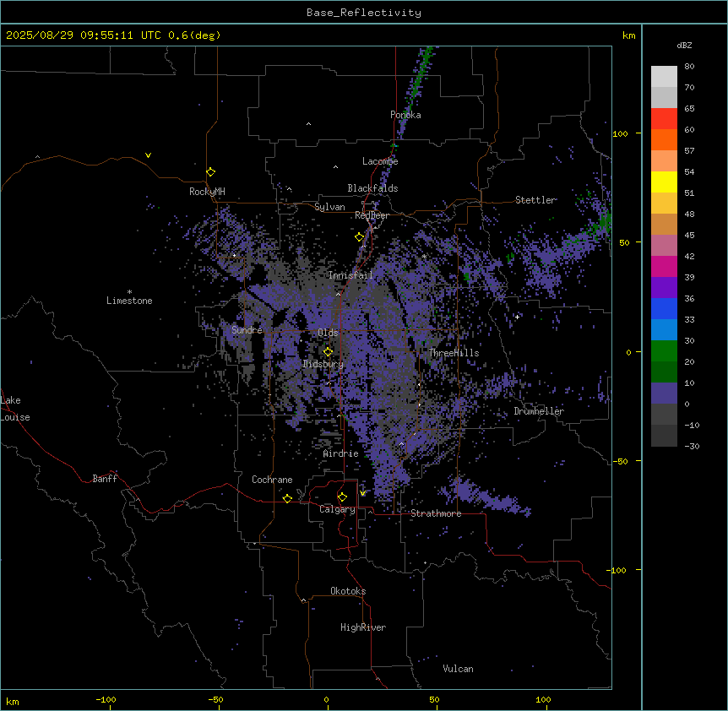Click the yellow v marker northwest of RockyMH
Viewport: 728px width, 711px height.
pyautogui.click(x=148, y=155)
